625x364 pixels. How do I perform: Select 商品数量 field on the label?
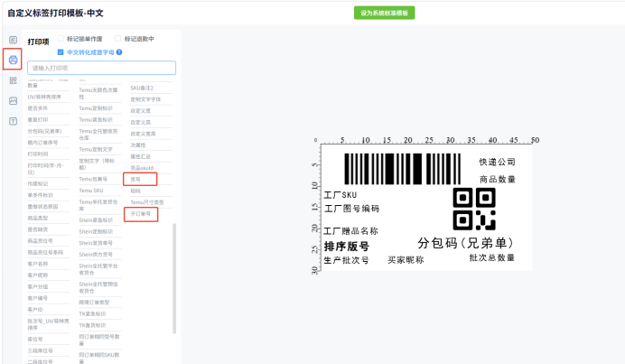pyautogui.click(x=498, y=180)
